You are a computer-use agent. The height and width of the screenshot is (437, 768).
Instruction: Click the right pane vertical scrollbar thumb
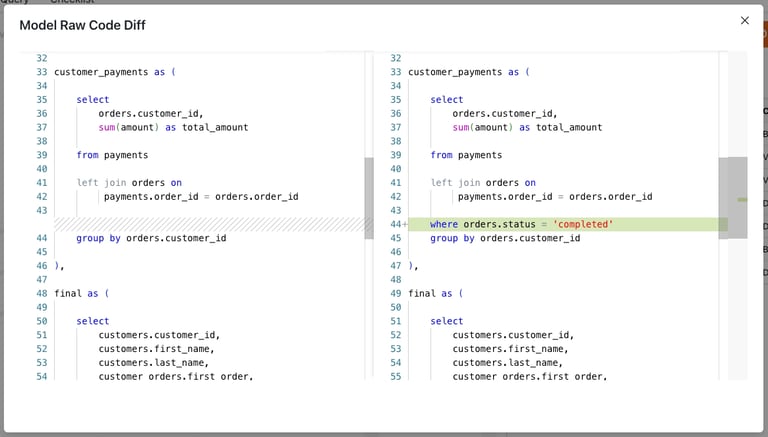[x=723, y=198]
